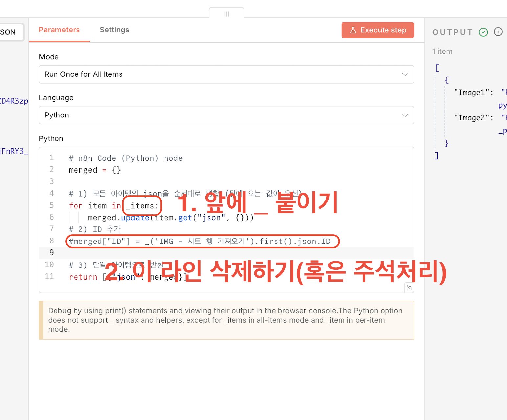Open the Parameters tab

click(59, 30)
